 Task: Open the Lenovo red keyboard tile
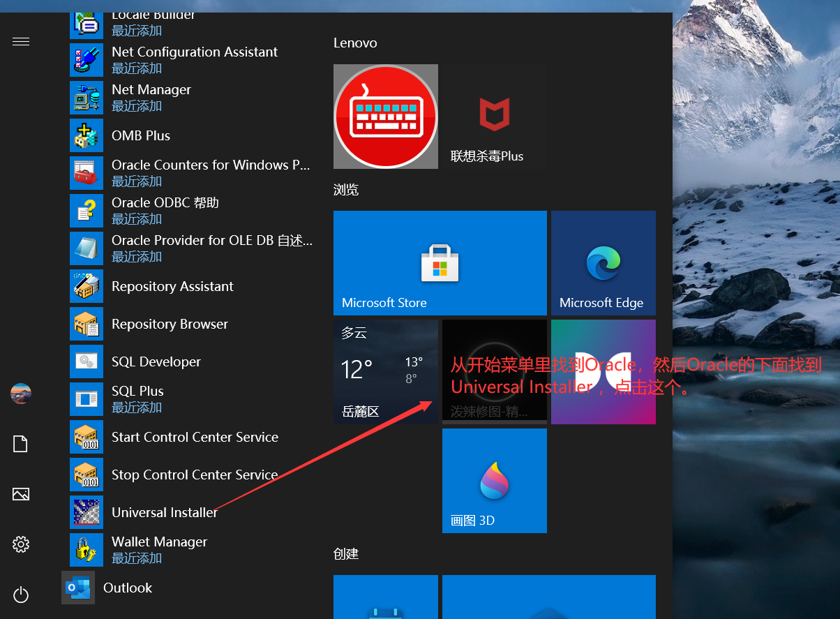pyautogui.click(x=386, y=117)
